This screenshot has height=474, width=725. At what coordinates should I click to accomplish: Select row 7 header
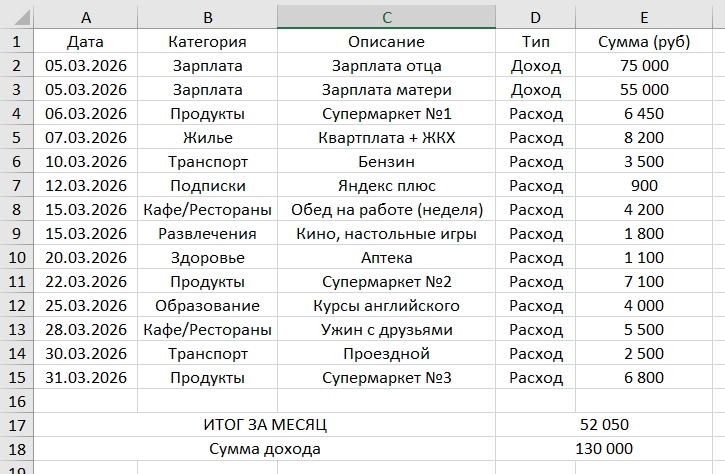(16, 186)
